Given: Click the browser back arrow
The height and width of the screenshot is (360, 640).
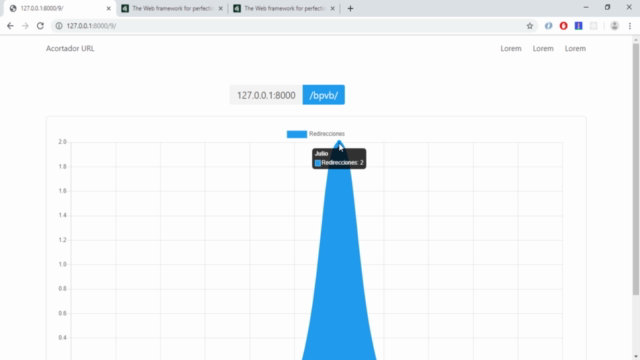Looking at the screenshot, I should [10, 26].
